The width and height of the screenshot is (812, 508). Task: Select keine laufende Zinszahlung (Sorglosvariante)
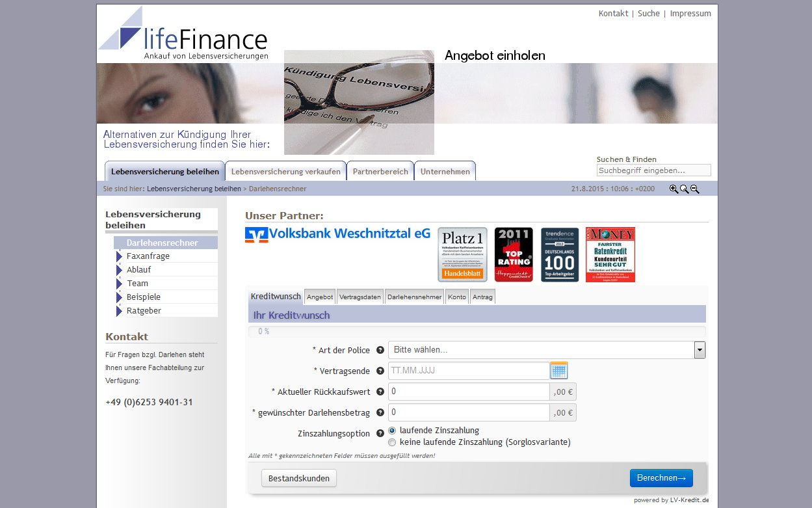[x=392, y=442]
